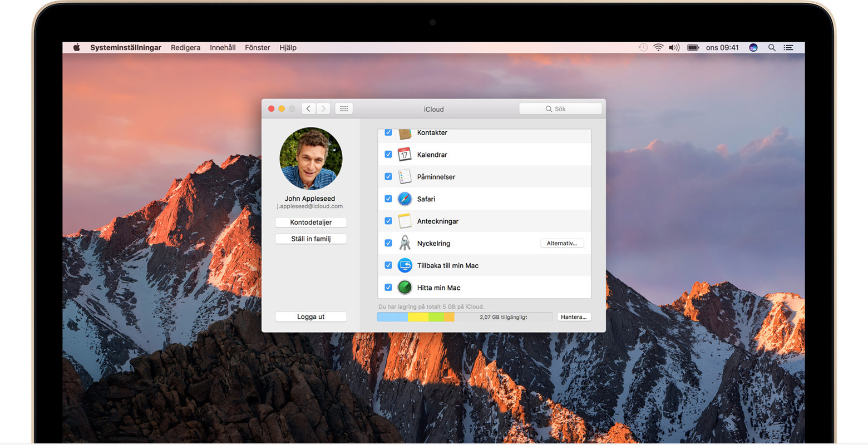Image resolution: width=868 pixels, height=445 pixels.
Task: Turn off Hitta min Mac checkbox
Action: (388, 288)
